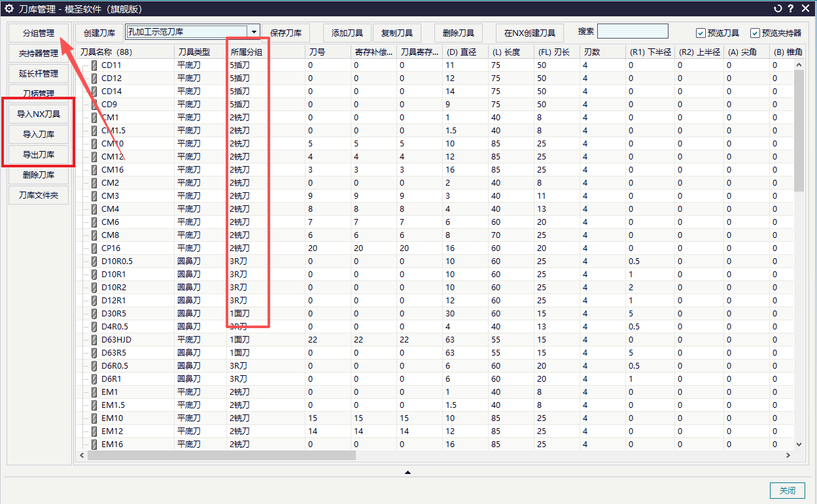Click the tool icon beside CM8
This screenshot has width=817, height=504.
coord(94,235)
